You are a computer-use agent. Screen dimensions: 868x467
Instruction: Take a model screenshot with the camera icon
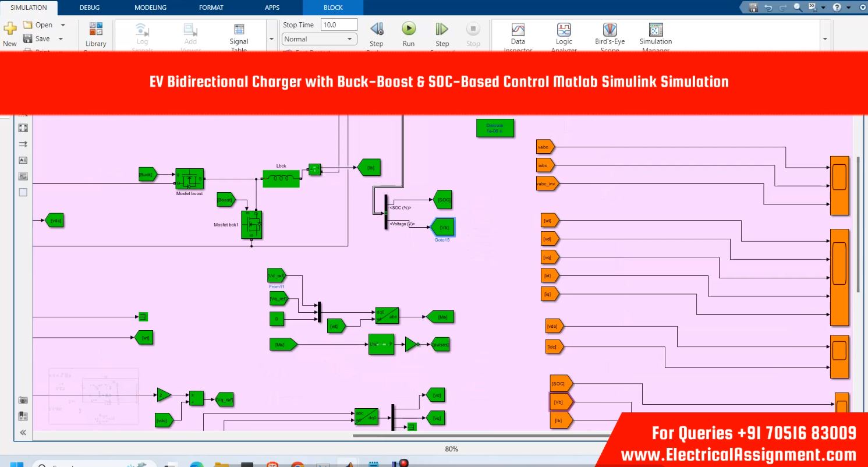23,400
